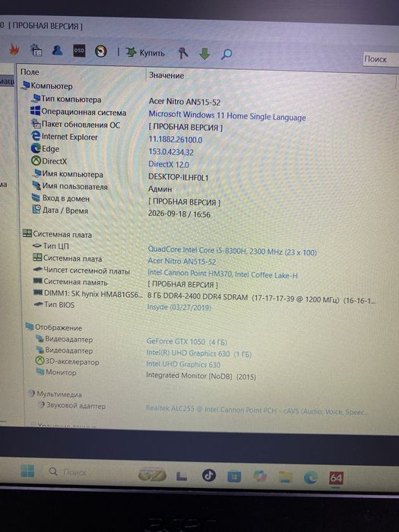Open the 11.1882.26100.0 version link
The height and width of the screenshot is (532, 399).
pos(176,139)
